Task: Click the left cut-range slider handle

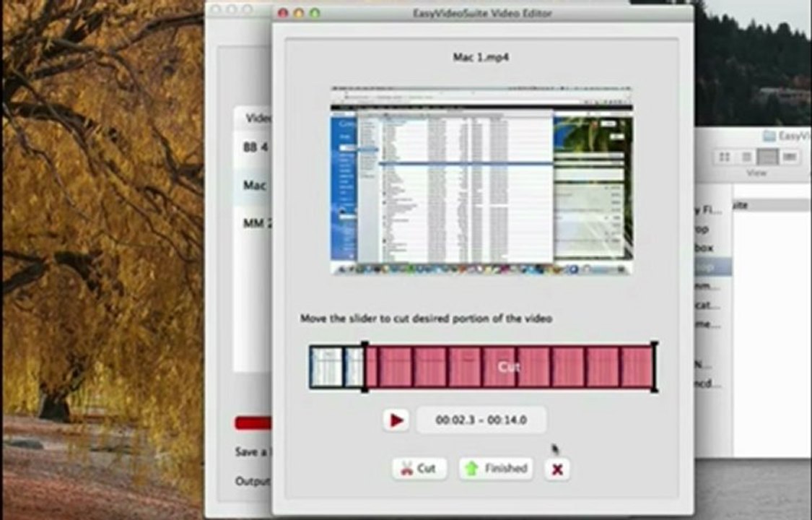Action: tap(364, 367)
